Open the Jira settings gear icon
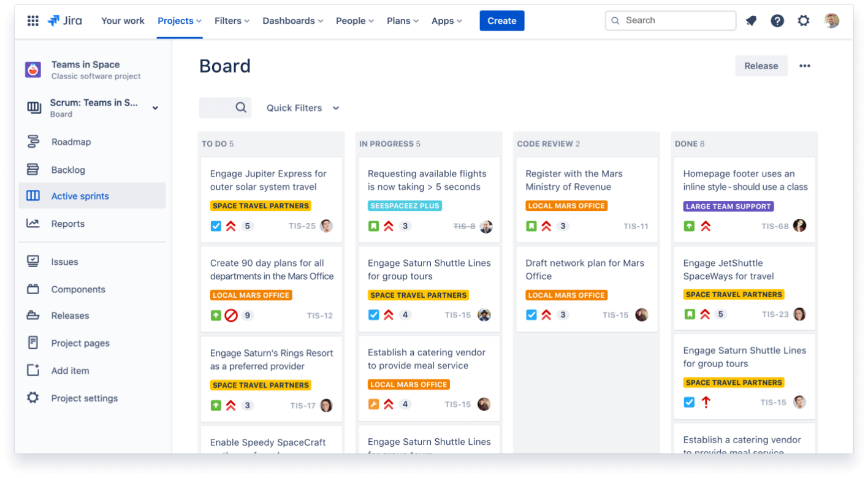Screen dimensions: 868x478 pyautogui.click(x=803, y=20)
